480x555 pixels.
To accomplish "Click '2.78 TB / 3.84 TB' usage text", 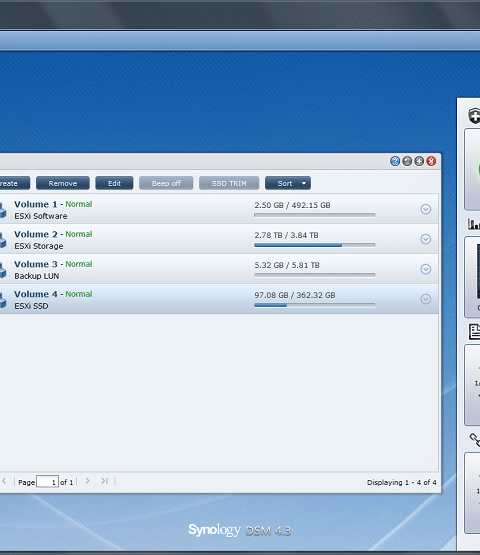I will tap(286, 235).
